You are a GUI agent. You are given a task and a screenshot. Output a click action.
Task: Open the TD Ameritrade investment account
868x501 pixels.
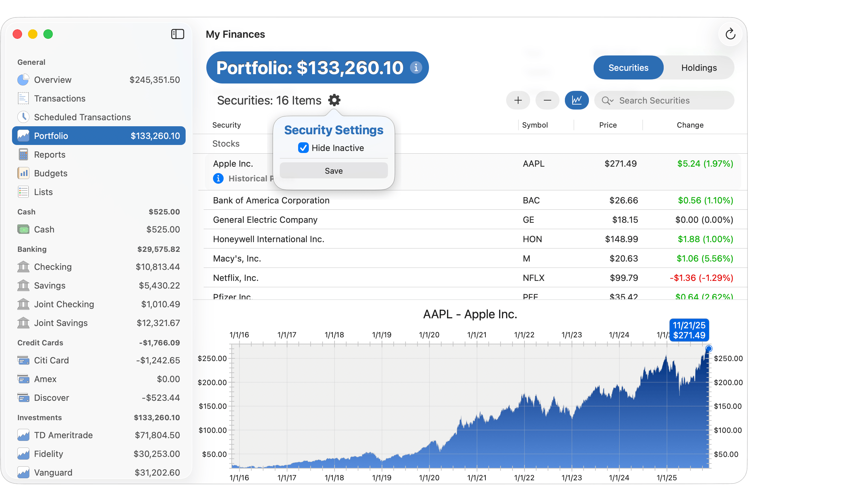[x=63, y=435]
